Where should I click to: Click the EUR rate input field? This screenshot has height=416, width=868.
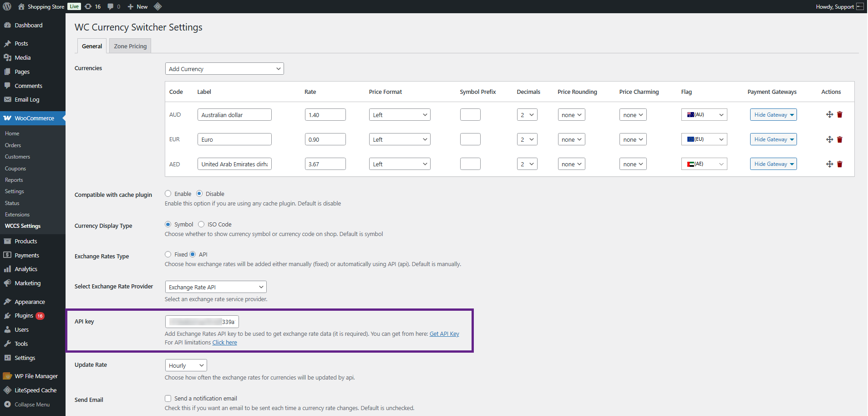point(325,139)
